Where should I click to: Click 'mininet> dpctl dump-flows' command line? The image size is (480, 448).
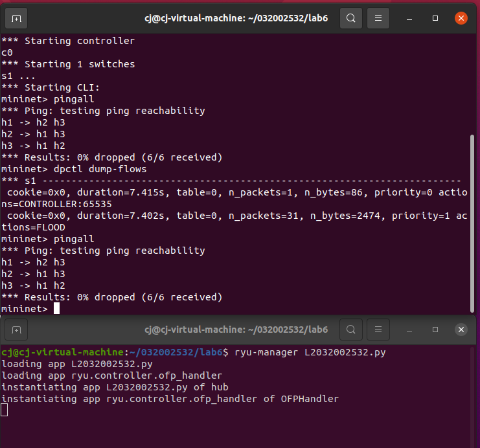pos(74,169)
